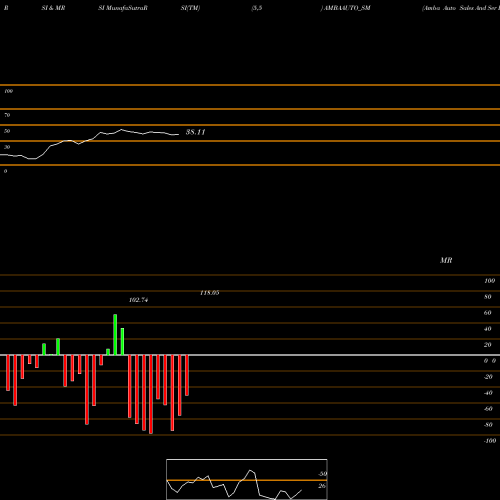Click the AMBAAUTO_SM ticker label in header

[347, 8]
